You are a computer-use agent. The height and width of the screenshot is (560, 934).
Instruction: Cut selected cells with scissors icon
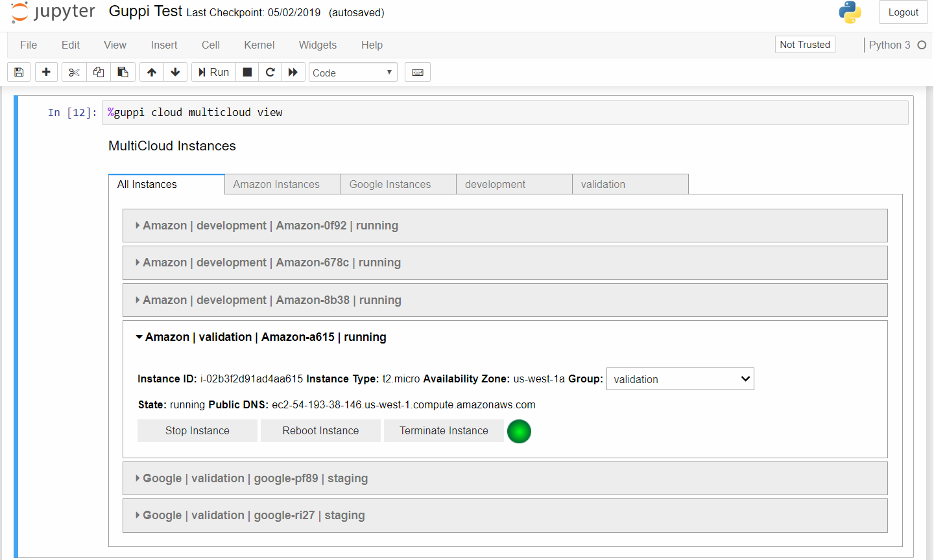click(74, 72)
